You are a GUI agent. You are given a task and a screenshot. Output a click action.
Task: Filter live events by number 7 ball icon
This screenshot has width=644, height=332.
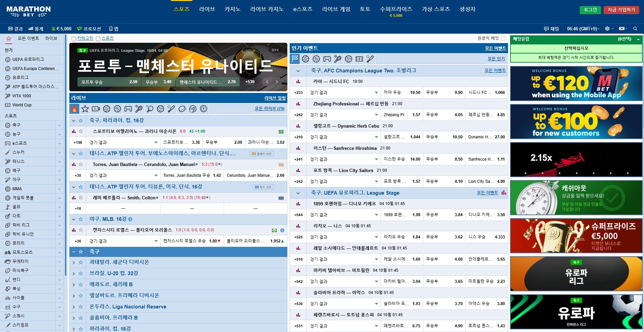(204, 109)
